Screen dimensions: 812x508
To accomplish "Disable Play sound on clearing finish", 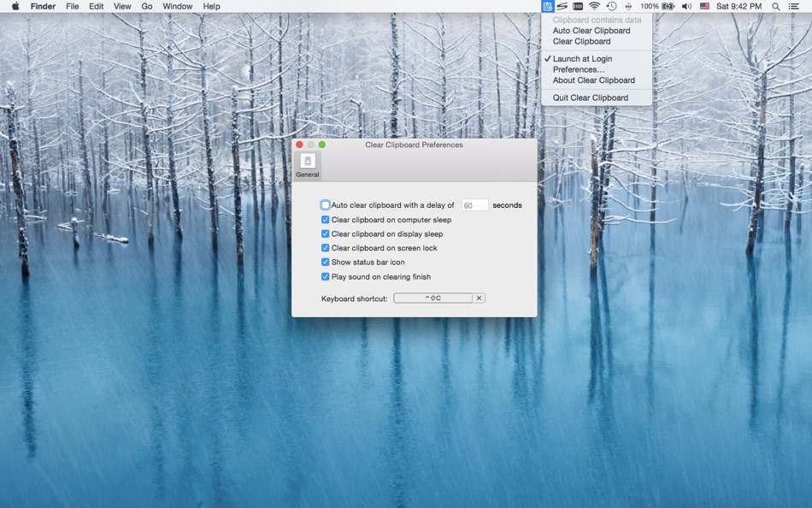I will (x=325, y=277).
